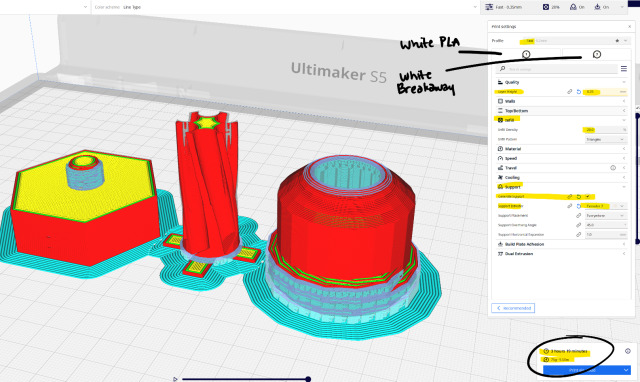
Task: Click the layer simulation slider handle
Action: tap(308, 379)
